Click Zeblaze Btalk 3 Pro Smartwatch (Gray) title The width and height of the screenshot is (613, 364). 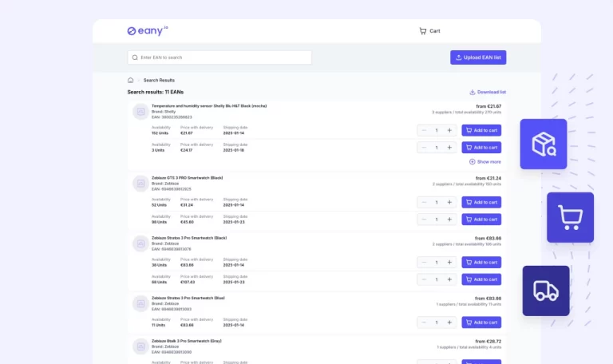point(187,341)
